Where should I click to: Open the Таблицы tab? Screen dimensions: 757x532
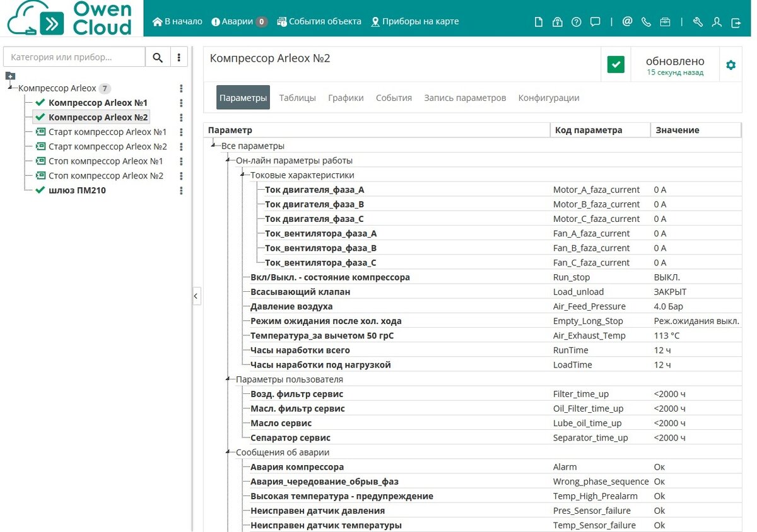coord(297,98)
